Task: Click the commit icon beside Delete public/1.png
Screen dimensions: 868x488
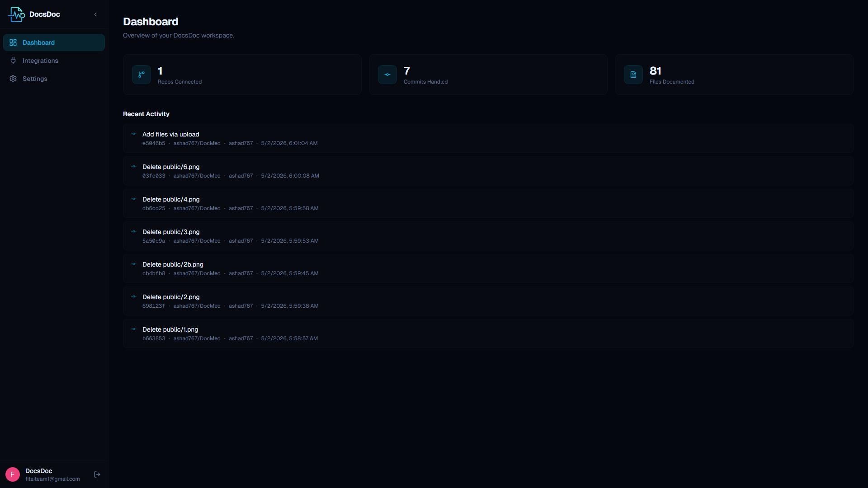Action: [x=134, y=329]
